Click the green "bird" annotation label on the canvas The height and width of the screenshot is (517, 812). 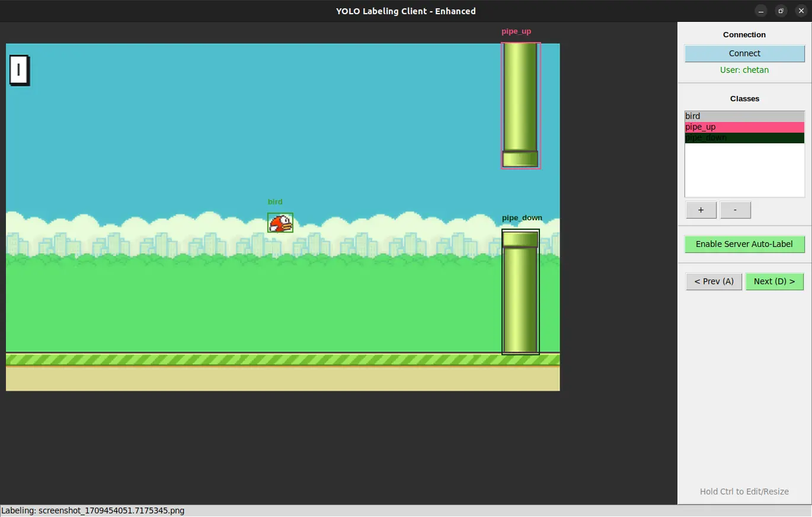[275, 202]
